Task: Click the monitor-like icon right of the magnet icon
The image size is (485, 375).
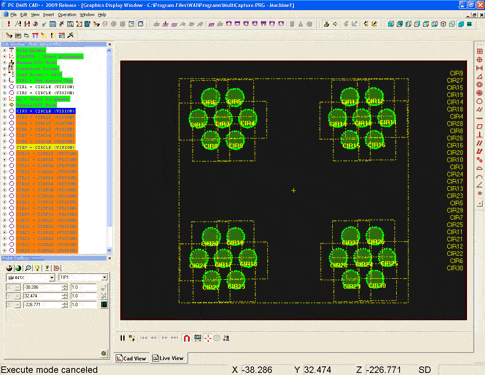Action: (x=197, y=338)
